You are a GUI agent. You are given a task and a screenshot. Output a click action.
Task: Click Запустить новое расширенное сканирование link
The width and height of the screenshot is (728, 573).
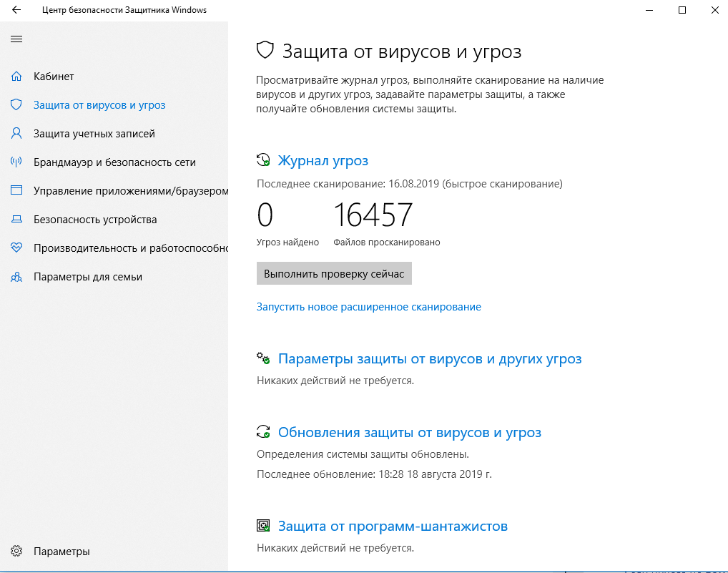coord(368,307)
